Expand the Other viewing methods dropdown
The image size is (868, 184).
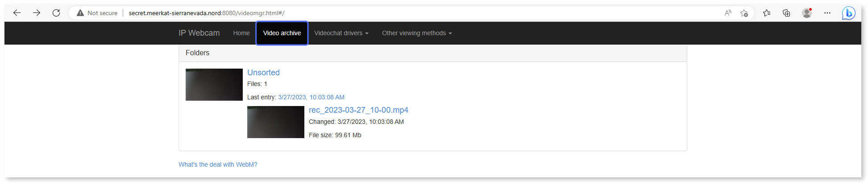pos(417,33)
